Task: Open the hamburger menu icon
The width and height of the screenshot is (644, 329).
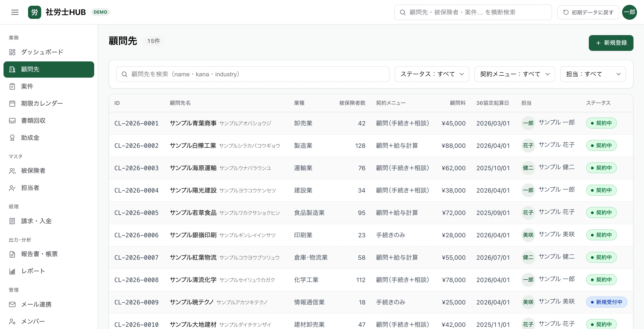Action: coord(15,12)
